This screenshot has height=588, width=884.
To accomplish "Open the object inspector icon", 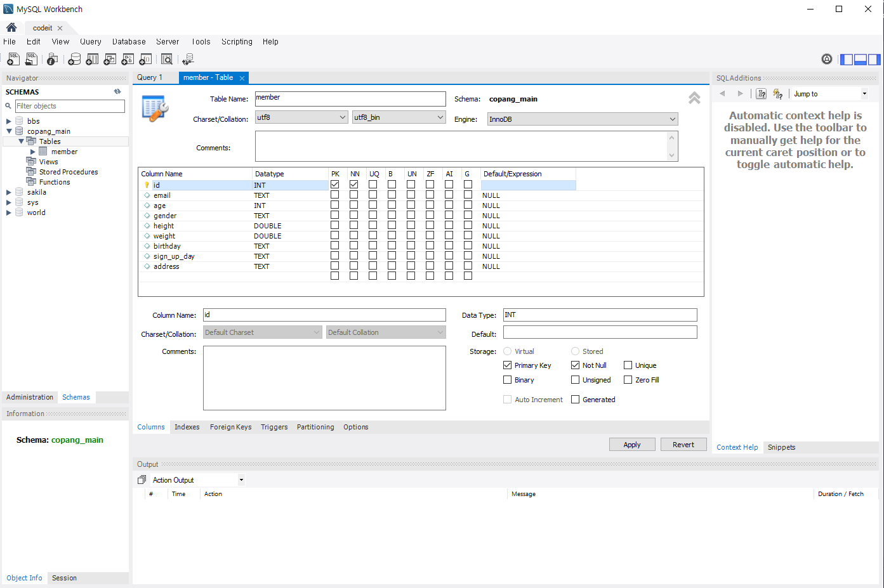I will coord(53,60).
